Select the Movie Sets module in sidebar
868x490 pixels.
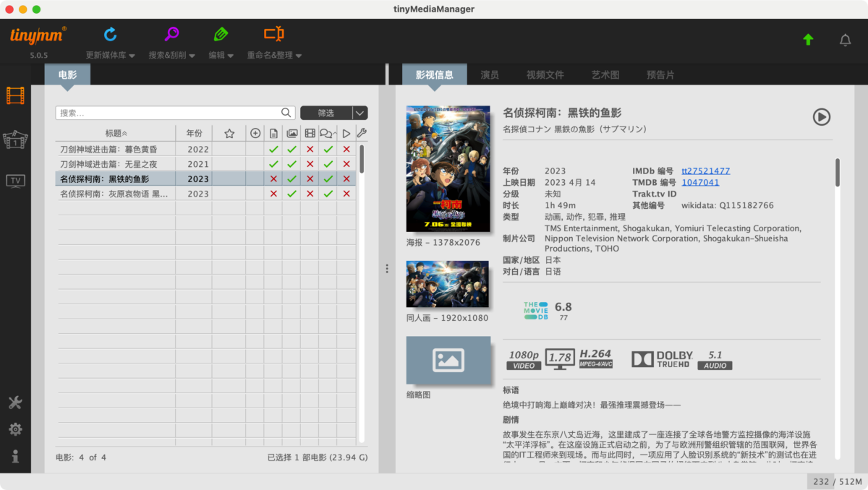pyautogui.click(x=15, y=139)
